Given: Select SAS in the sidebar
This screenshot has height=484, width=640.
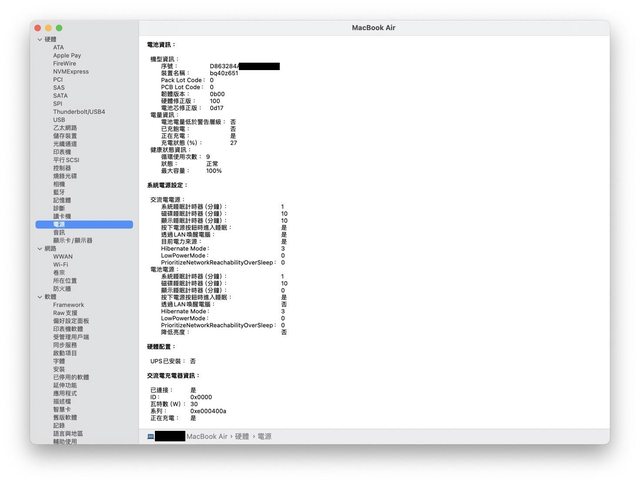Looking at the screenshot, I should point(59,88).
